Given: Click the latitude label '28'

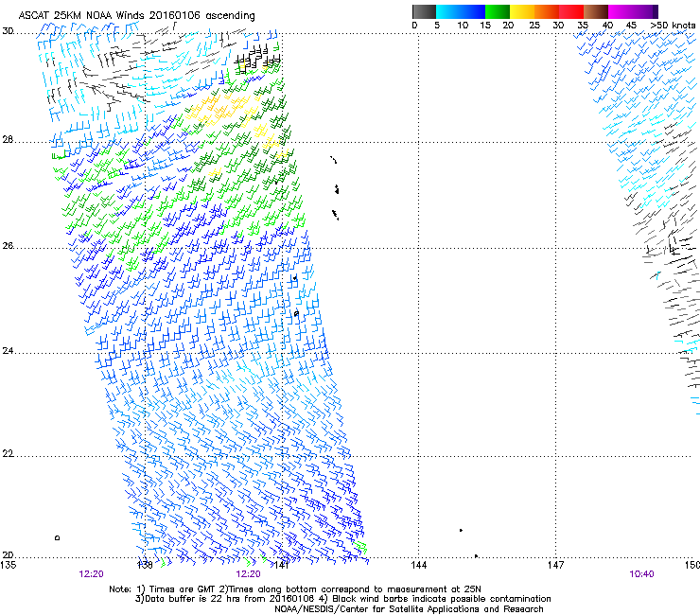Looking at the screenshot, I should (8, 140).
